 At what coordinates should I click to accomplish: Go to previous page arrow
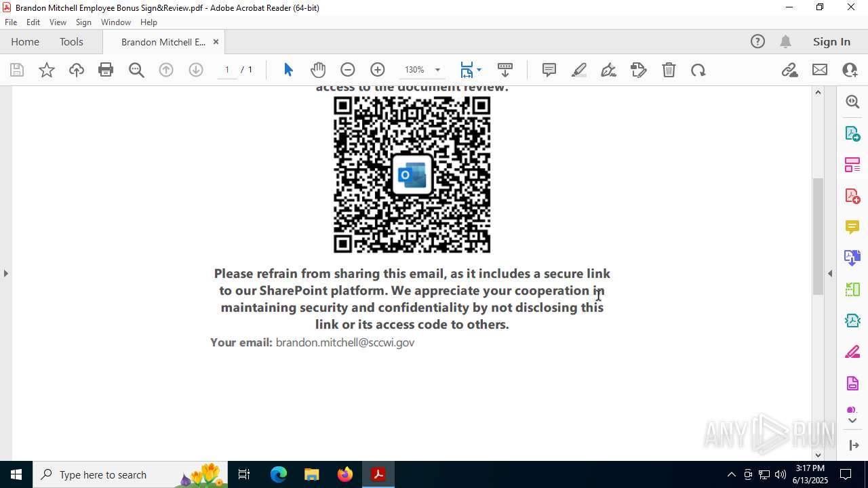point(166,70)
